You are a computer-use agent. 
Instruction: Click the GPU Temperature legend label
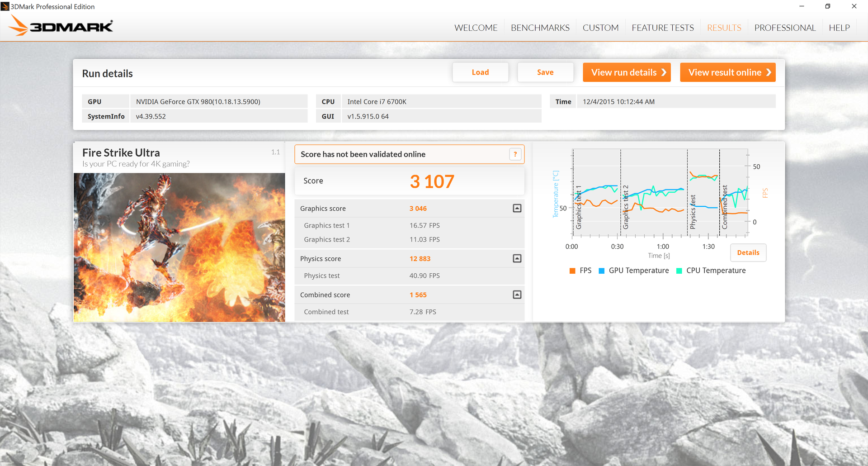(x=639, y=271)
